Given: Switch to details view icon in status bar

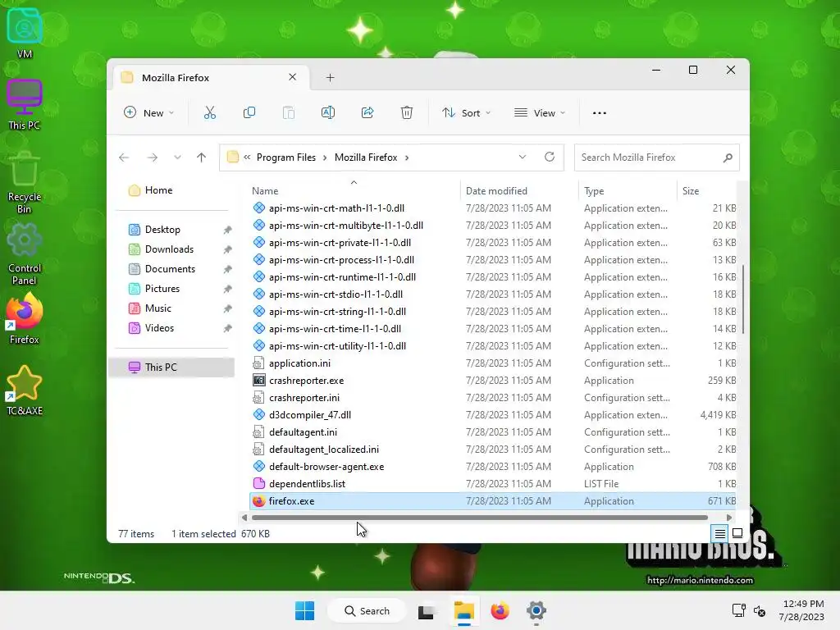Looking at the screenshot, I should pyautogui.click(x=719, y=533).
